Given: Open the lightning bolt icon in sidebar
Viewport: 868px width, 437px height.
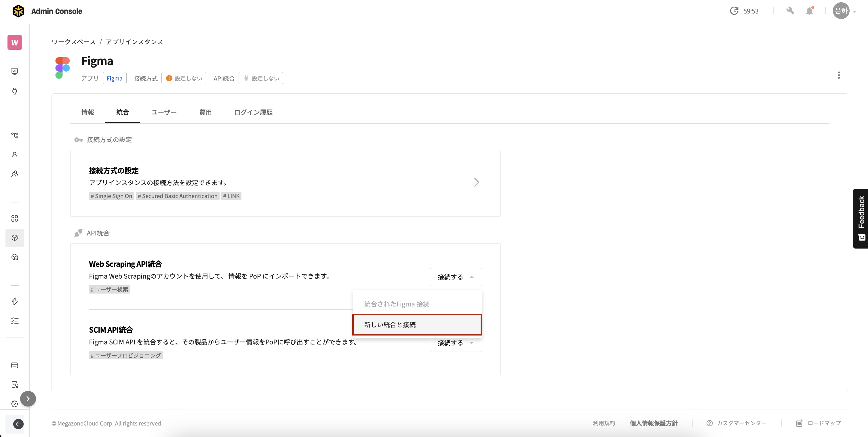Looking at the screenshot, I should 14,302.
